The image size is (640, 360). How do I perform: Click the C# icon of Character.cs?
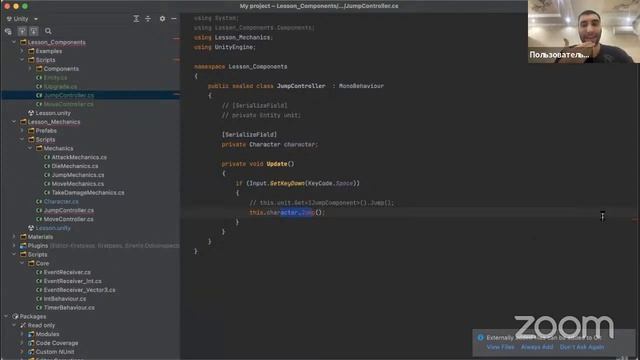click(x=39, y=201)
